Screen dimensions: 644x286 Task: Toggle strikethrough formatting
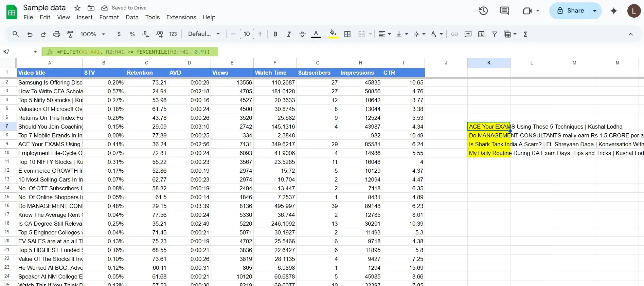click(302, 34)
